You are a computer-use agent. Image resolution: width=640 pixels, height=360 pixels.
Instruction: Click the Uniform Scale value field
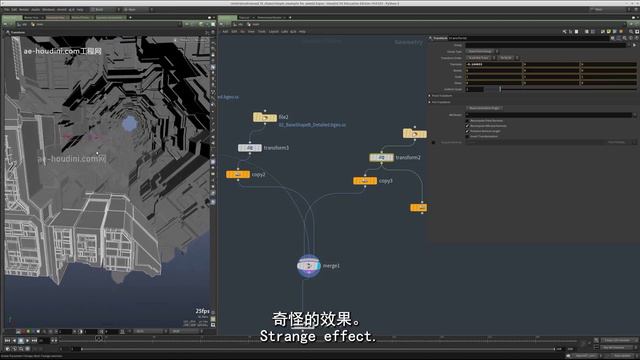475,89
